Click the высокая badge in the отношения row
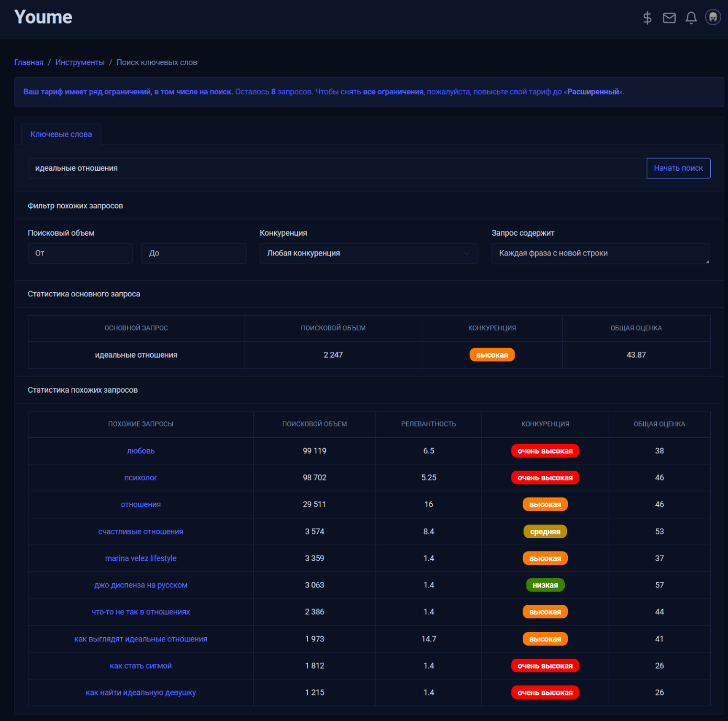Viewport: 728px width, 721px height. (x=545, y=504)
